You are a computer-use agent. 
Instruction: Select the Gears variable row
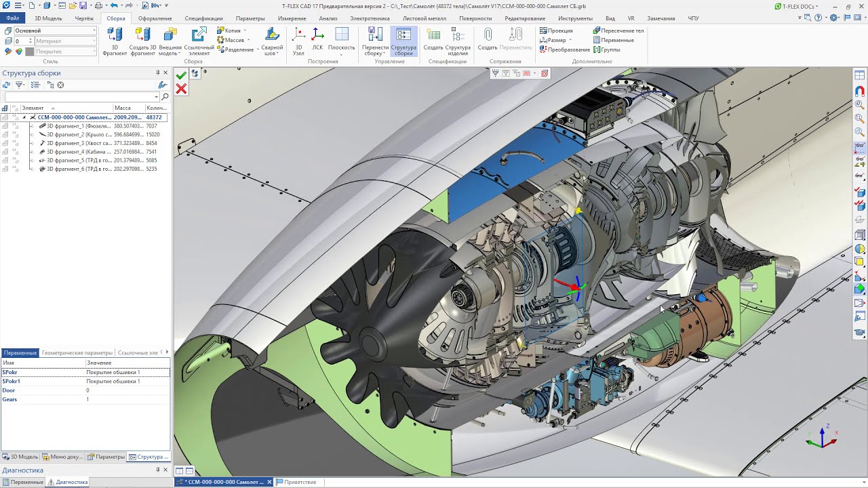(85, 399)
